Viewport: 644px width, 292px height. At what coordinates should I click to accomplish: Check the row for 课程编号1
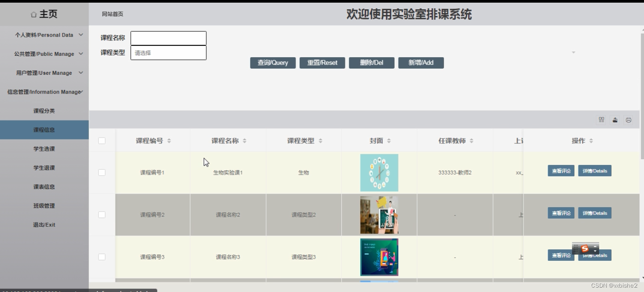pos(102,172)
